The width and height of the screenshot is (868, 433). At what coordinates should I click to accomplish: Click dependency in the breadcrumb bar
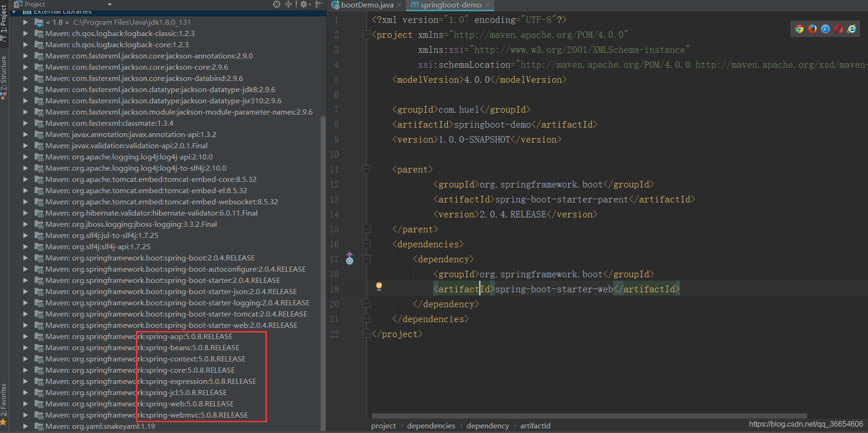coord(488,426)
